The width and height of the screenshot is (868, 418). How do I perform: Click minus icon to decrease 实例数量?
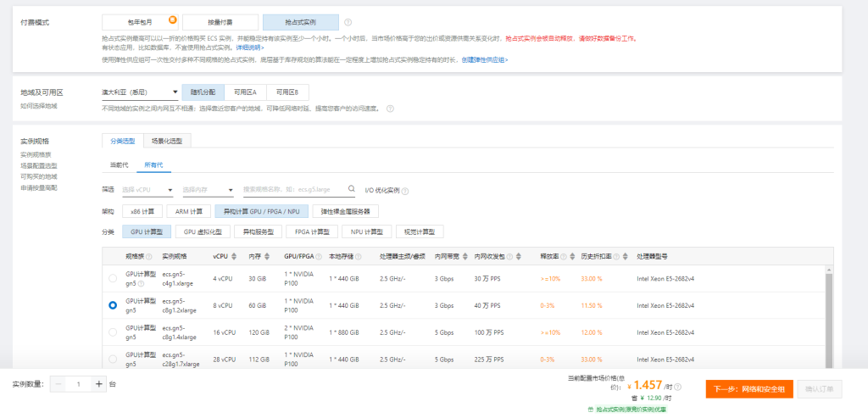point(58,384)
